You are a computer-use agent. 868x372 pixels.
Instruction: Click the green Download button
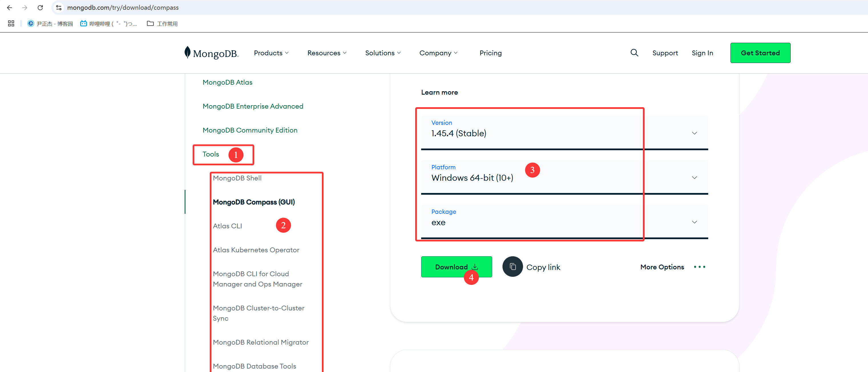456,267
